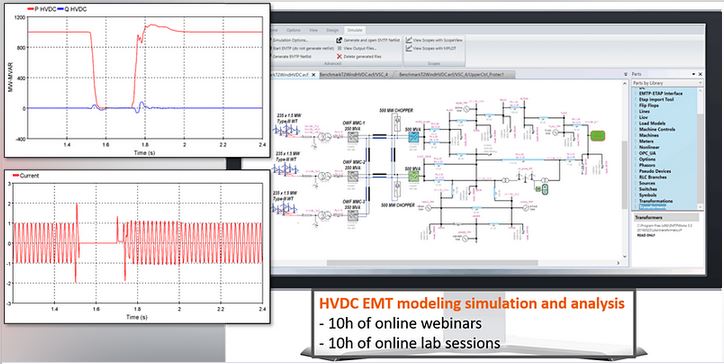The image size is (724, 364).
Task: Select the green 500 MVA converter block
Action: pos(413,176)
